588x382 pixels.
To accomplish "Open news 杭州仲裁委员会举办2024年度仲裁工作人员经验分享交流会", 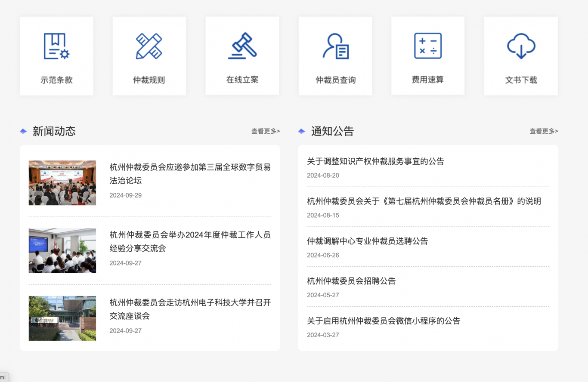I will [x=190, y=241].
